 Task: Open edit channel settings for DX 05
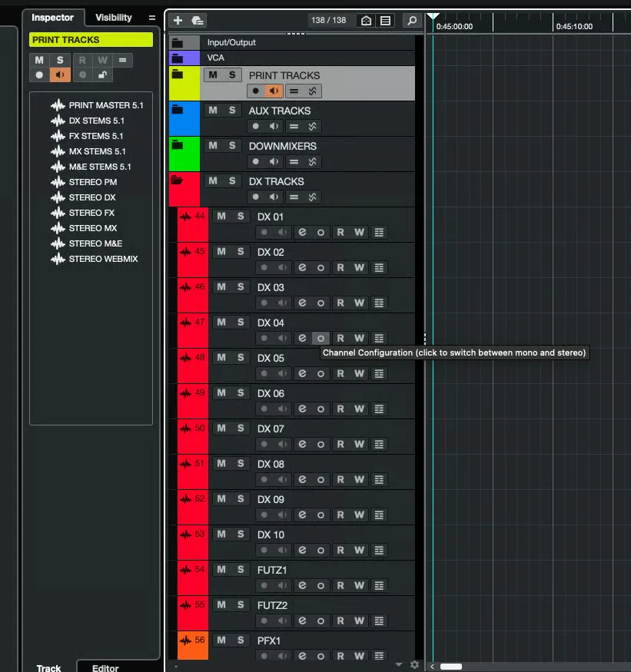302,374
